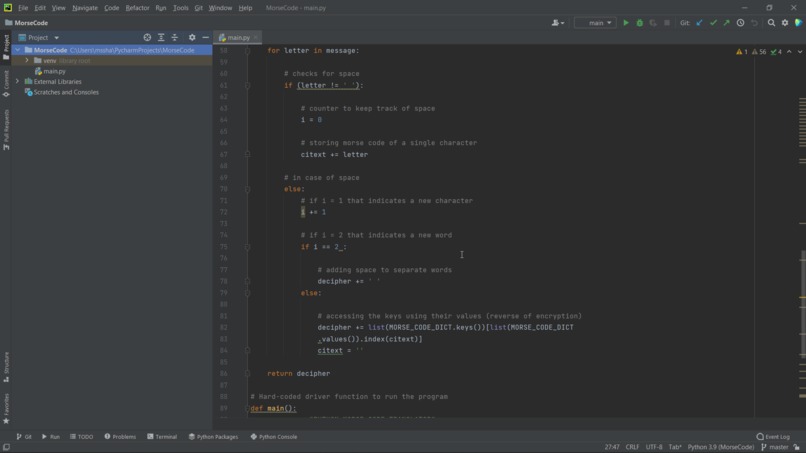The height and width of the screenshot is (453, 806).
Task: Expand all in Project panel
Action: (x=161, y=38)
